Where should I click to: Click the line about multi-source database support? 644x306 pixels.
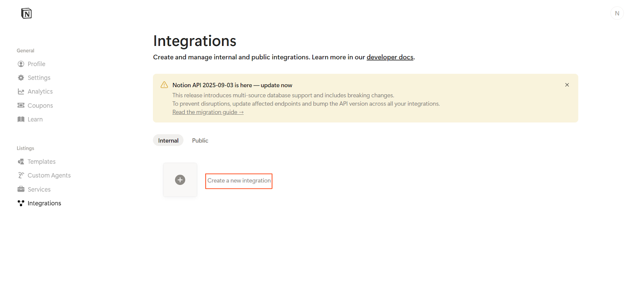tap(283, 95)
